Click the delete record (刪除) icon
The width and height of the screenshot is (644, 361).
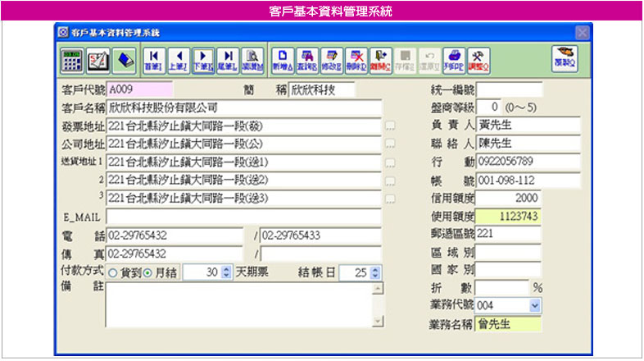pyautogui.click(x=356, y=60)
